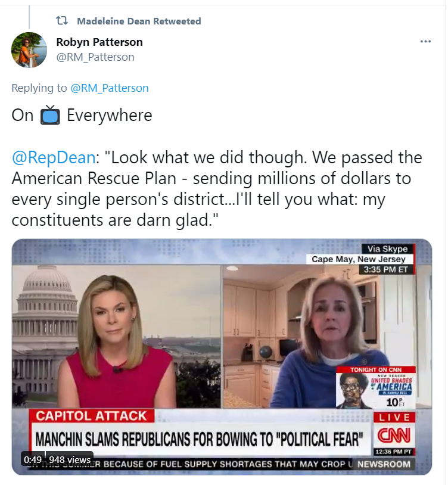448x485 pixels.
Task: Click the red LIVE badge
Action: point(394,417)
